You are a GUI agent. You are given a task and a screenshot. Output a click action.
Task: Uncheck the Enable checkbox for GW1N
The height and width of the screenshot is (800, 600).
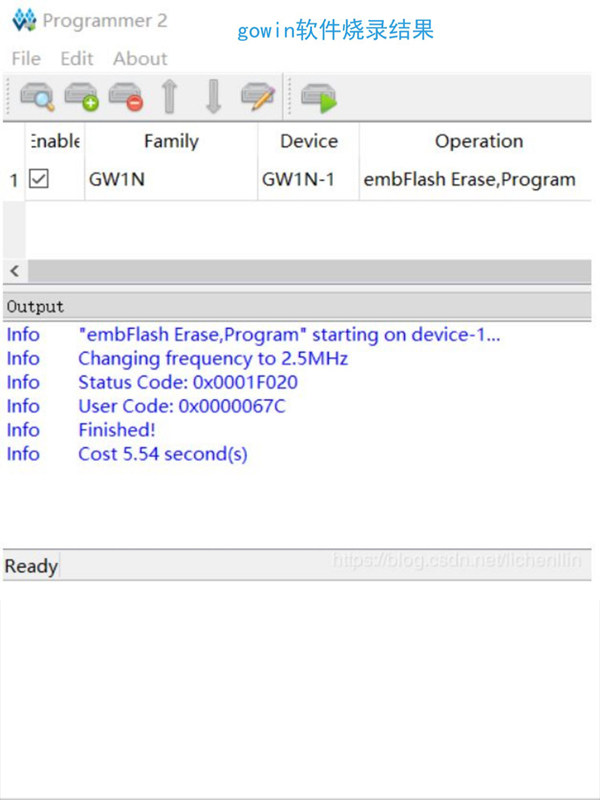coord(39,179)
